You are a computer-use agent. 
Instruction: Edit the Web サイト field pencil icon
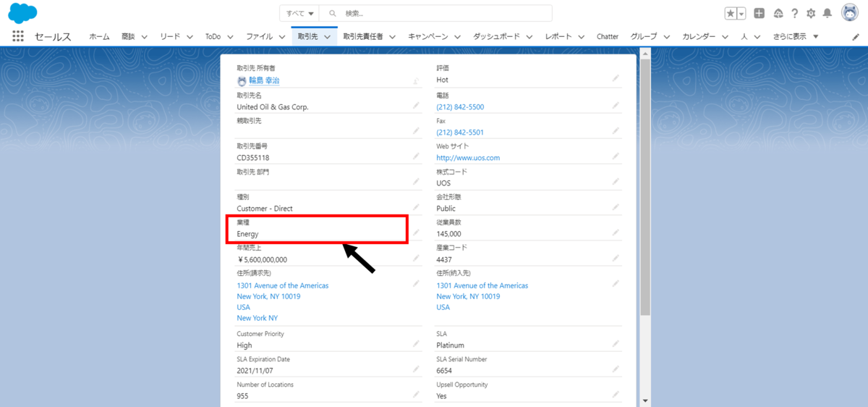[x=616, y=156]
